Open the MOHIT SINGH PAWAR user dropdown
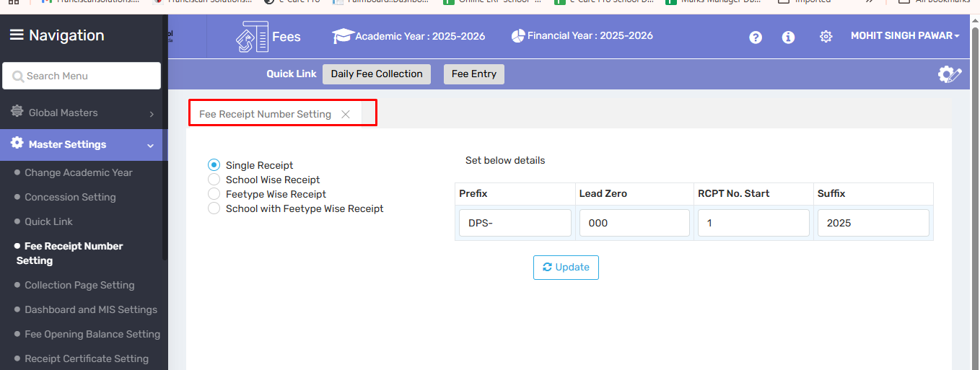 coord(905,36)
